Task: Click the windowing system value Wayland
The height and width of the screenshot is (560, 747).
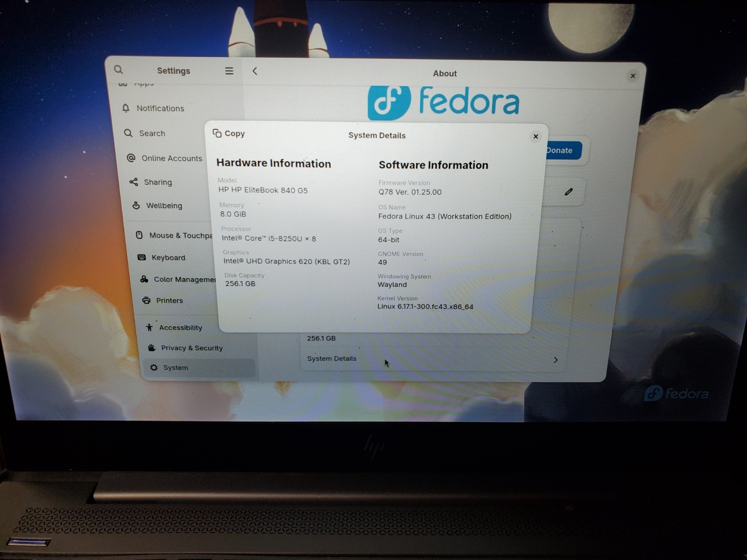Action: point(392,284)
